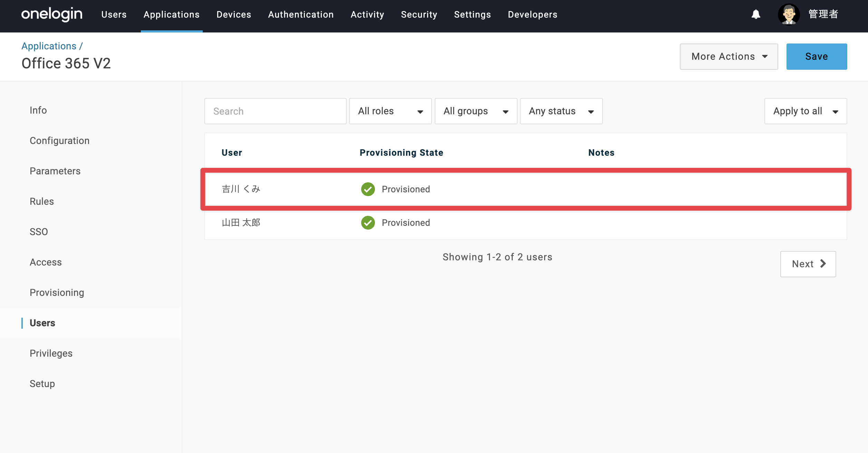Viewport: 868px width, 453px height.
Task: Click Provisioned status for 吉川 くみ
Action: click(x=406, y=189)
